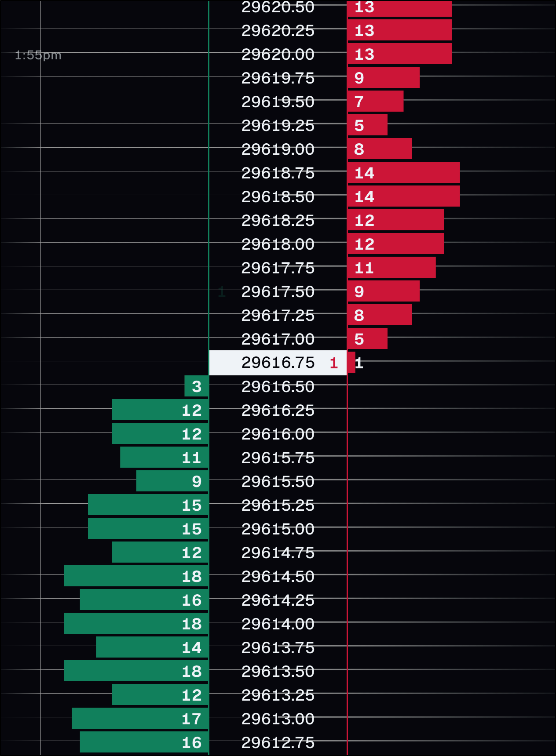The width and height of the screenshot is (556, 756).
Task: Click the price 29616.00
Action: click(x=278, y=434)
